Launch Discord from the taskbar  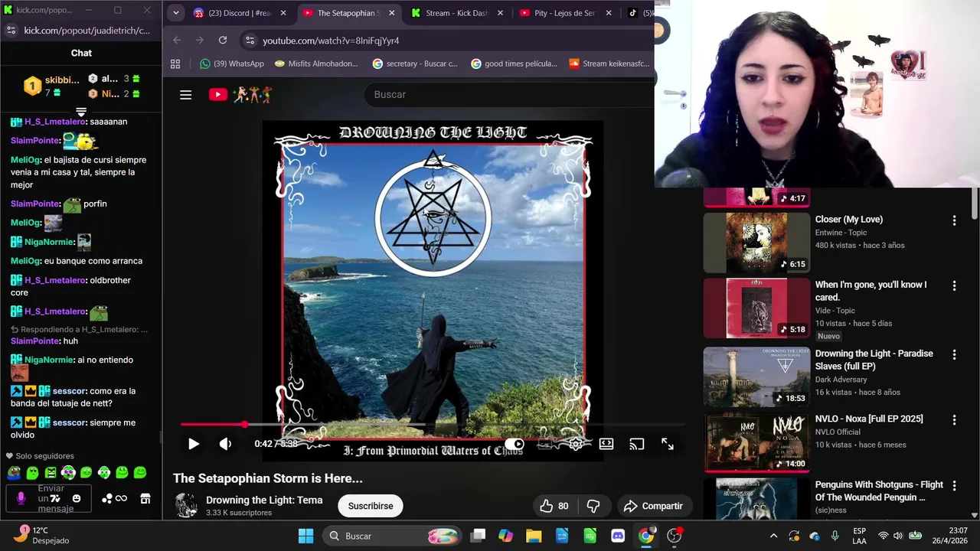(618, 536)
